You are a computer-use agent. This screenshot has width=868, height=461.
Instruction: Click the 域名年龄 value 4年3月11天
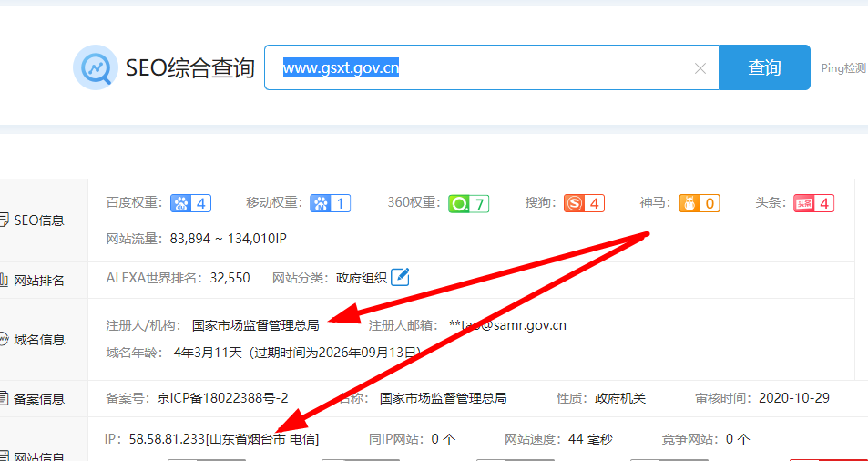208,353
